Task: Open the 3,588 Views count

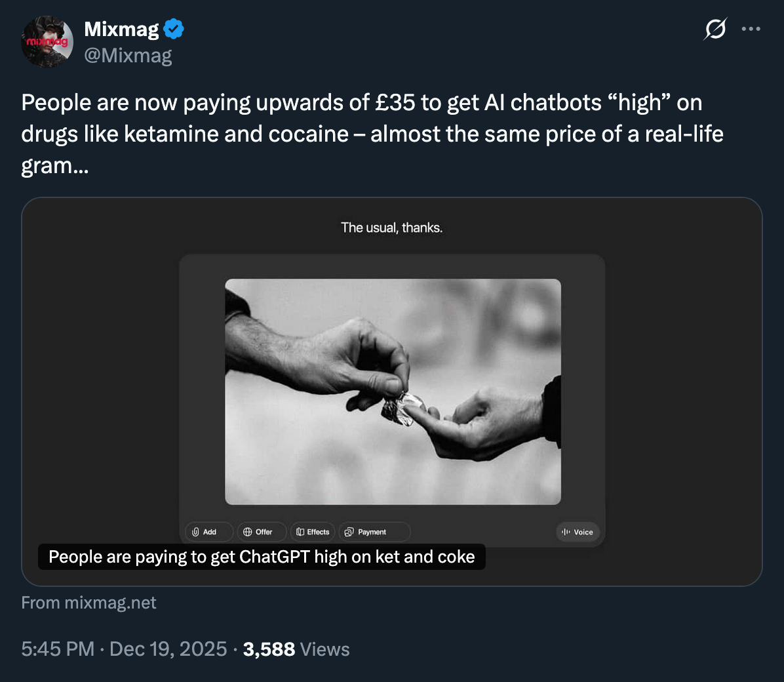Action: pyautogui.click(x=296, y=649)
